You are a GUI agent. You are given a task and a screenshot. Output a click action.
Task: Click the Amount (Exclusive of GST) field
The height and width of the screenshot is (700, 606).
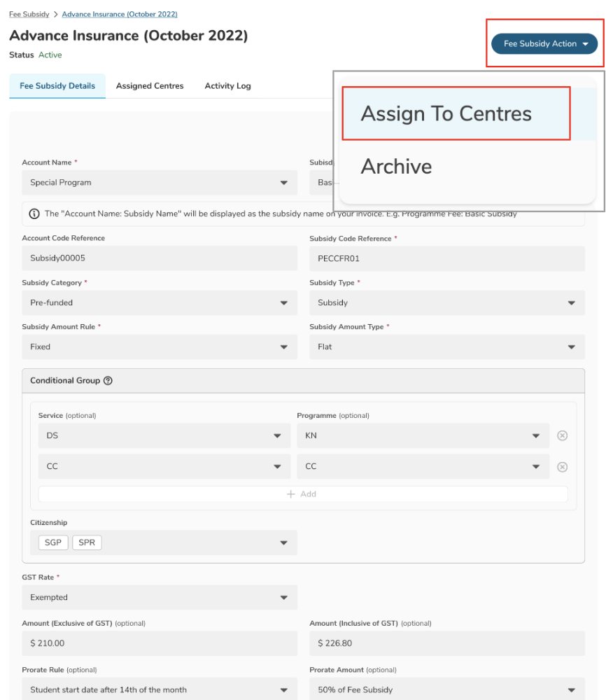point(160,643)
